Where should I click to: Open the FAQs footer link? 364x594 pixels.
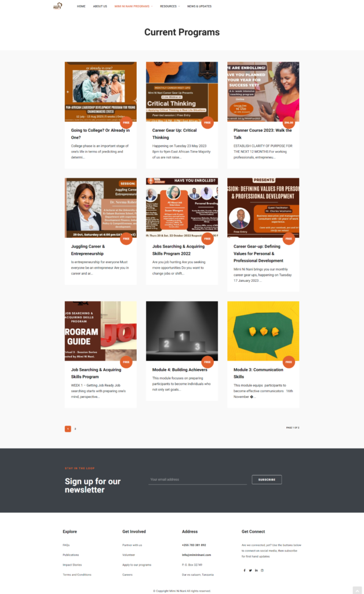point(66,545)
